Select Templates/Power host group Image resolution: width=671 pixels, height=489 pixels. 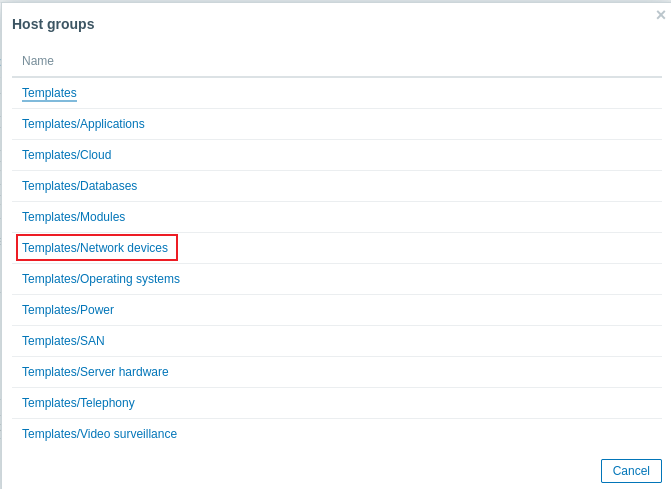click(68, 310)
